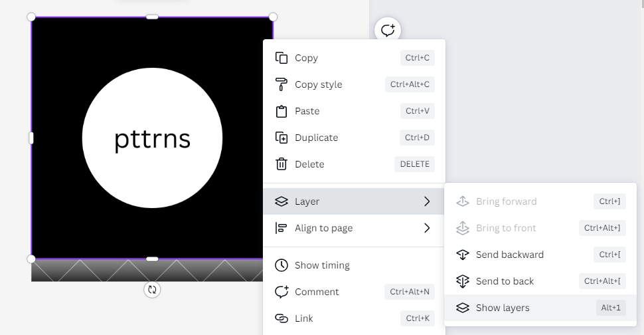Click the Paste clipboard icon
The width and height of the screenshot is (644, 335).
282,111
